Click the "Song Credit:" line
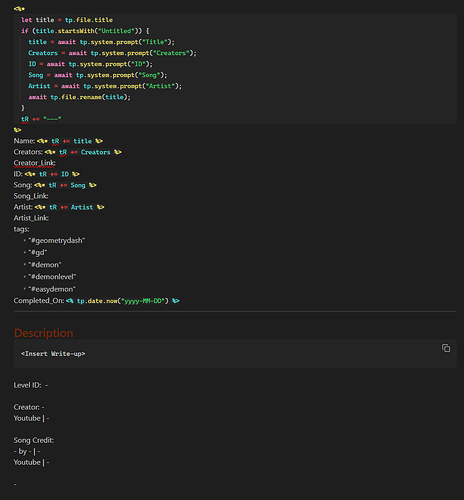464x500 pixels. (34, 440)
